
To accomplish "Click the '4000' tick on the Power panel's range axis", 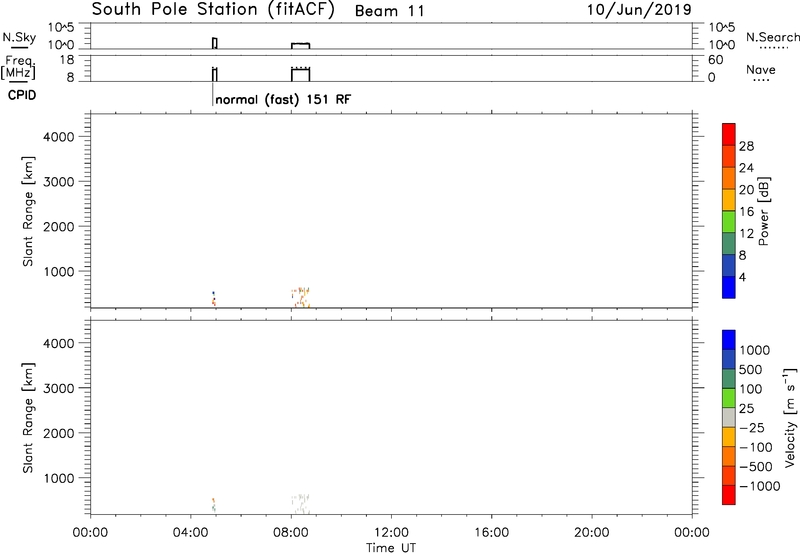I will (58, 137).
